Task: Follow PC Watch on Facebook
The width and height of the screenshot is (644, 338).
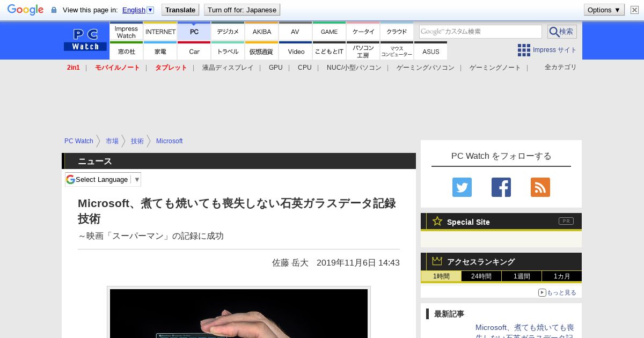Action: pyautogui.click(x=501, y=187)
